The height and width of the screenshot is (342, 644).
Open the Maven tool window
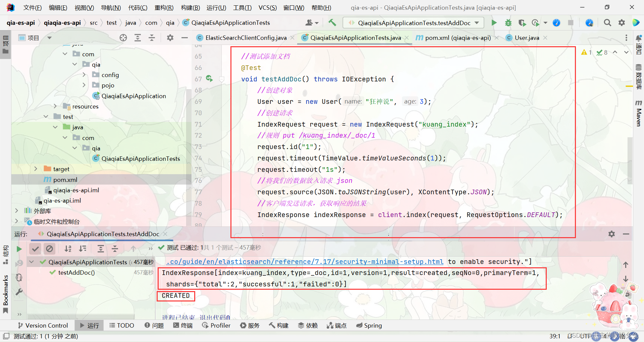pyautogui.click(x=639, y=113)
